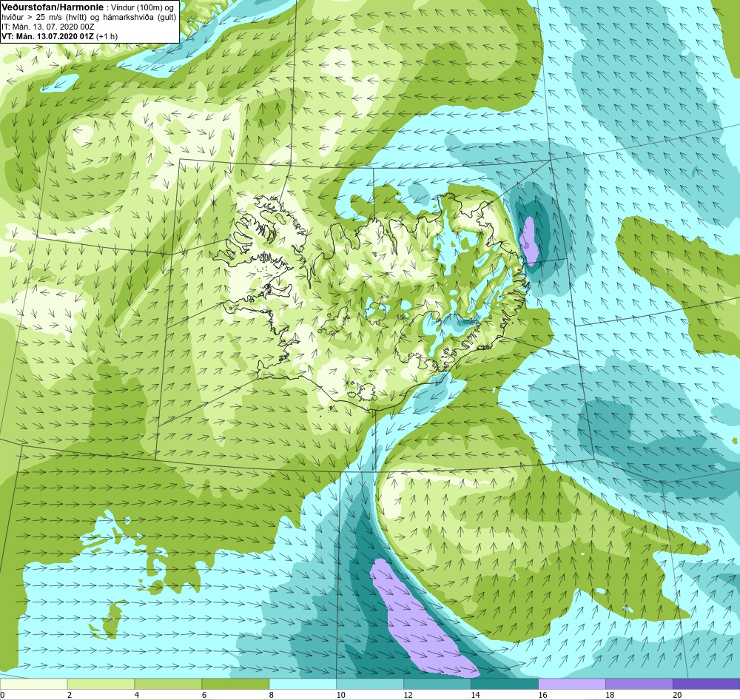Click the legend scale label "14"
740x700 pixels.
click(x=475, y=695)
